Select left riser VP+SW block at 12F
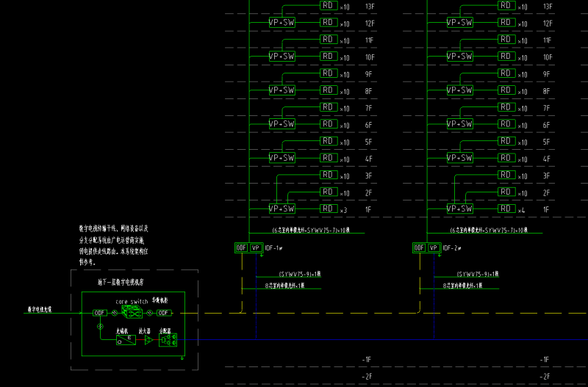588x387 pixels. click(282, 23)
